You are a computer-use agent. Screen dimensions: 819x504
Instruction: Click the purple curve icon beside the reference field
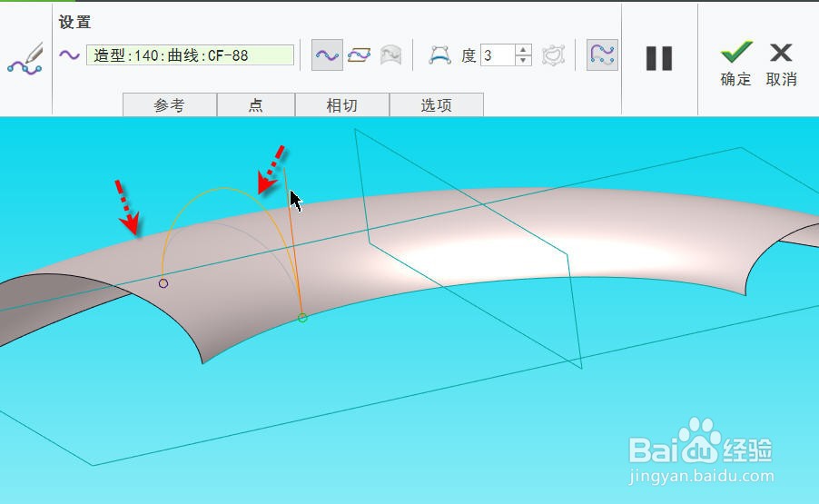click(69, 54)
